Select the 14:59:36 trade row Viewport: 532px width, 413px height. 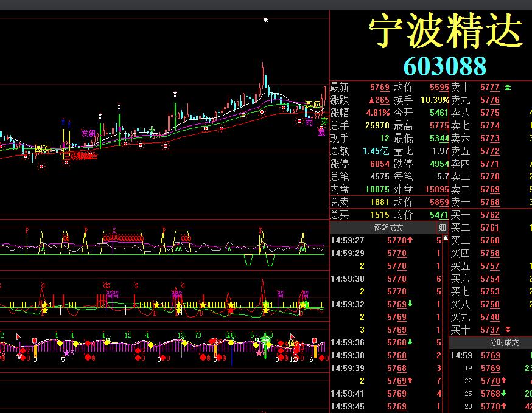point(386,342)
